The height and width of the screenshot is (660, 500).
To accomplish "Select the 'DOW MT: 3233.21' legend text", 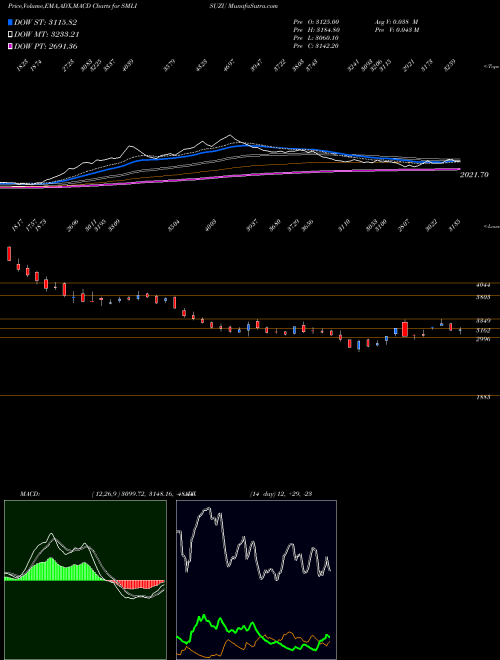I will [x=46, y=34].
